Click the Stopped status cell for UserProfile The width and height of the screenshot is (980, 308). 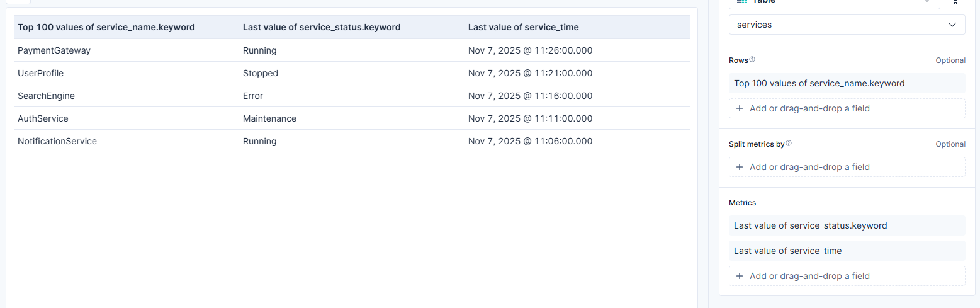coord(261,73)
